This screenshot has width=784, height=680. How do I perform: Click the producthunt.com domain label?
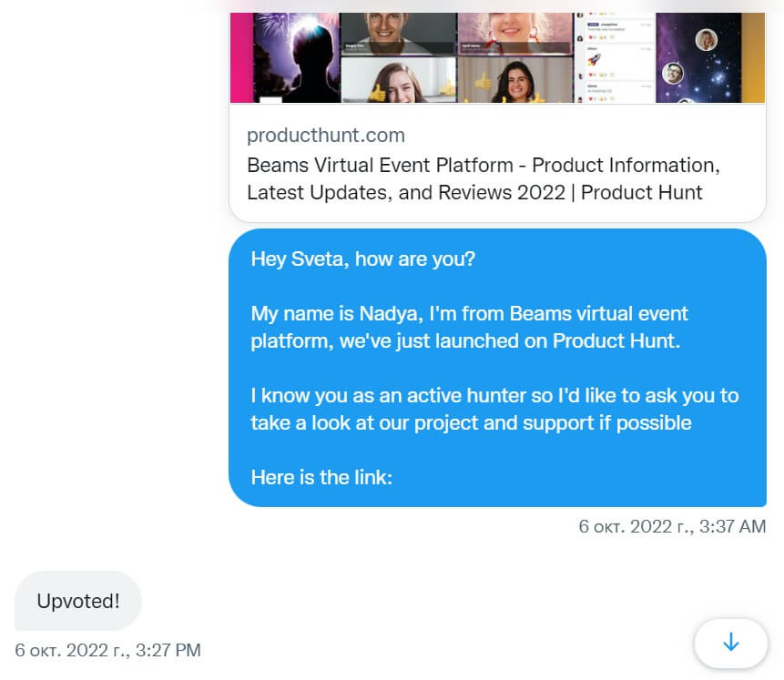[325, 135]
